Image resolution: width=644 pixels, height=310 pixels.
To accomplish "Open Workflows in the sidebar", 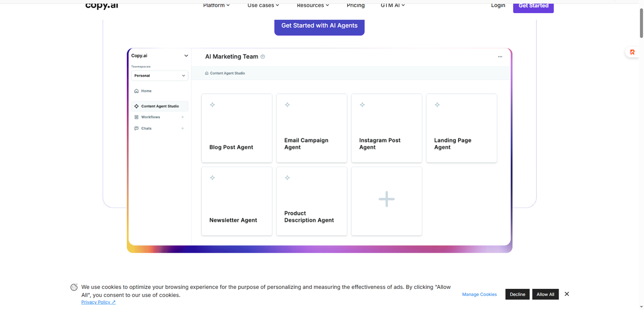I will click(150, 117).
